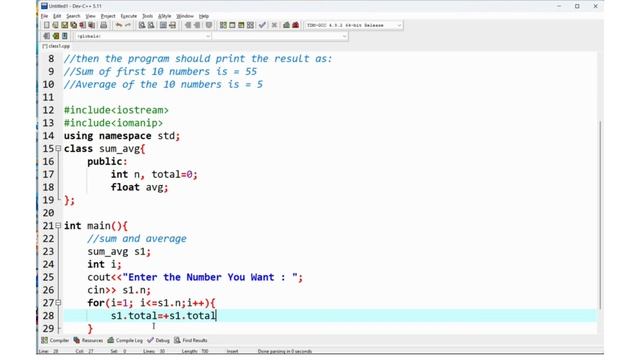Click the Compile toolbar icon
Screen dimensions: 640x360
click(223, 25)
